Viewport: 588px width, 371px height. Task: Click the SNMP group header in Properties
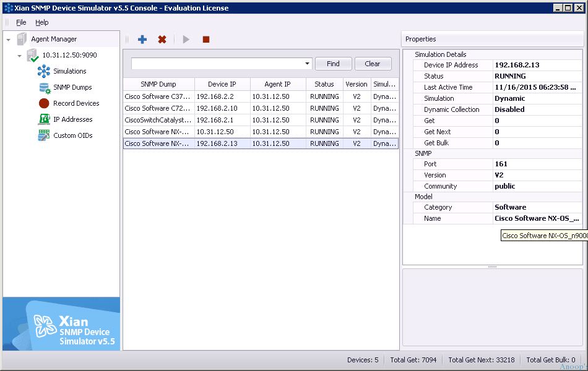coord(423,153)
